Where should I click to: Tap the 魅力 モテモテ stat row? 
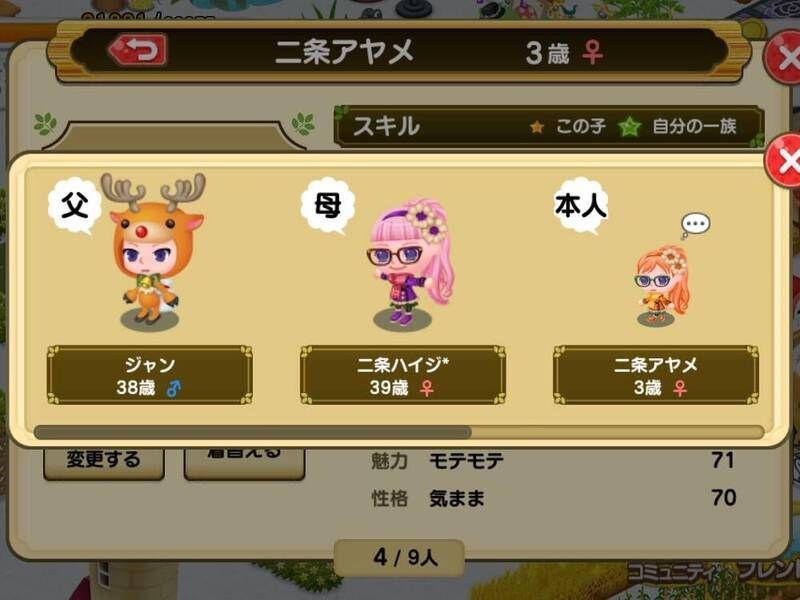(x=553, y=461)
